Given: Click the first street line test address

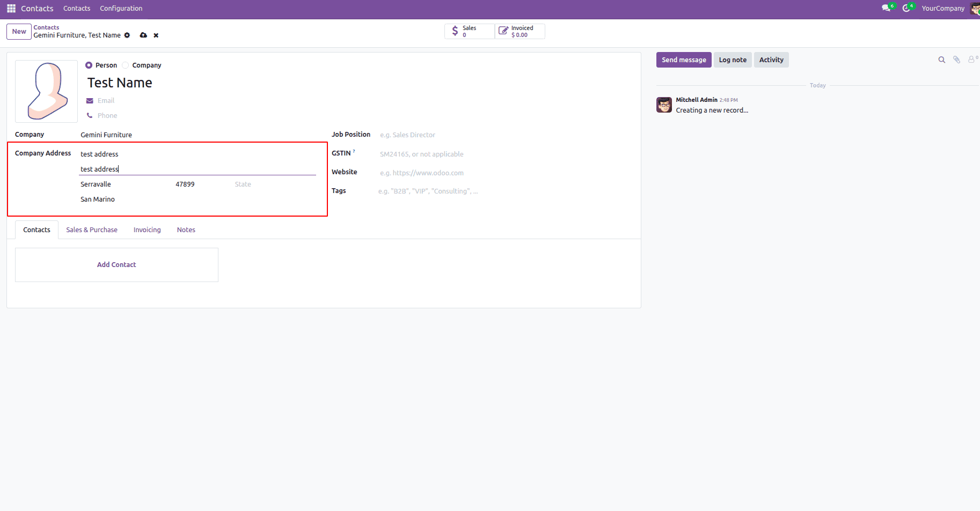Looking at the screenshot, I should 198,154.
